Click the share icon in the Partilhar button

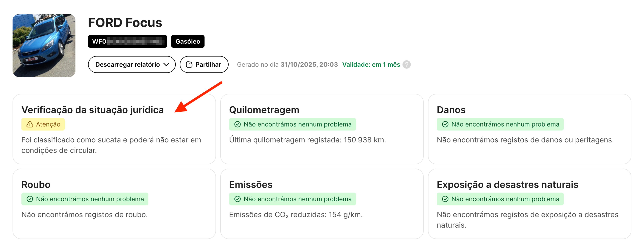189,64
